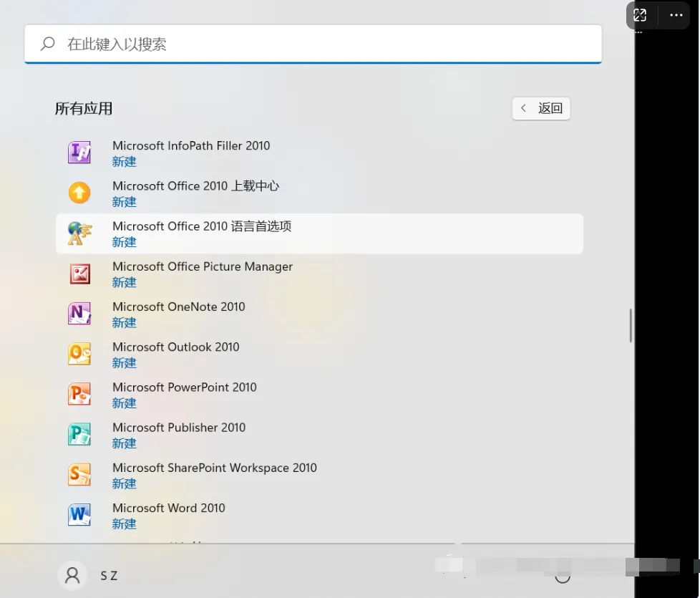Launch Publisher 2010 via its teal icon
The height and width of the screenshot is (598, 700).
point(79,434)
